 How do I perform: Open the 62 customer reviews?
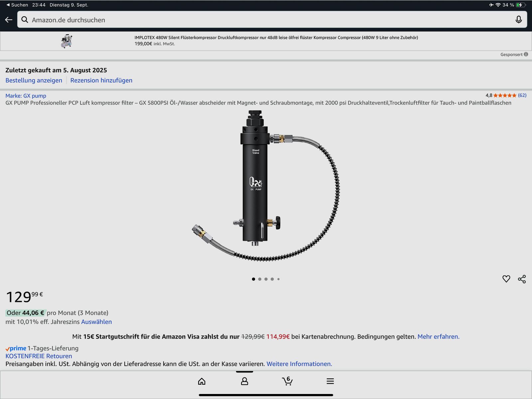pos(522,95)
